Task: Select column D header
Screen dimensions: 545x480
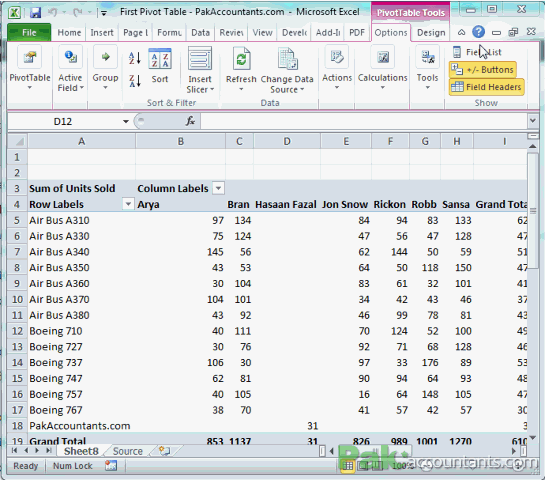Action: pyautogui.click(x=287, y=141)
